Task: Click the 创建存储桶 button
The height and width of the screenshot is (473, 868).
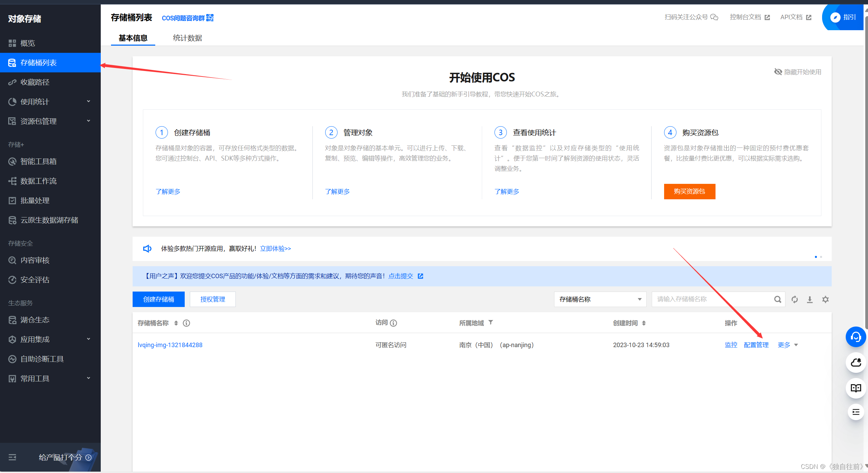Action: (x=158, y=299)
